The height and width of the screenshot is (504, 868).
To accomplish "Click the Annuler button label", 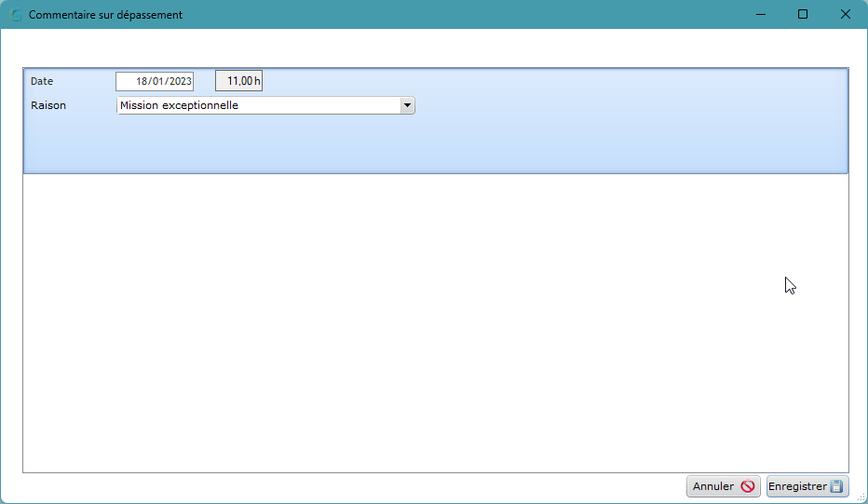I will 713,486.
